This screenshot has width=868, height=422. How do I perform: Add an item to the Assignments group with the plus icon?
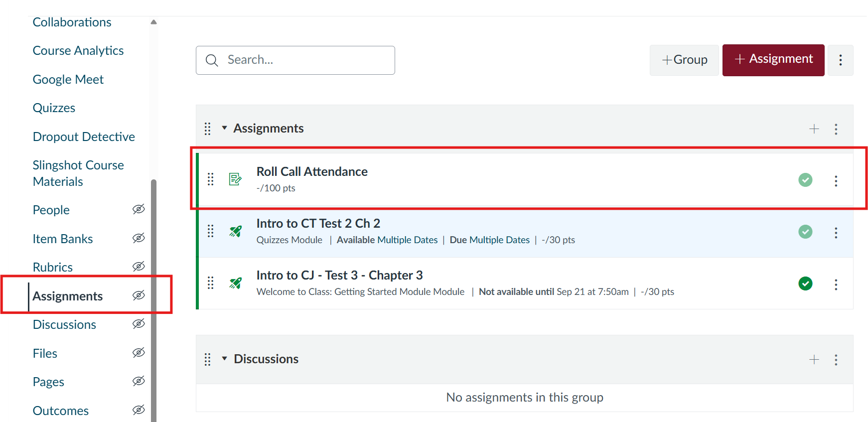[814, 129]
